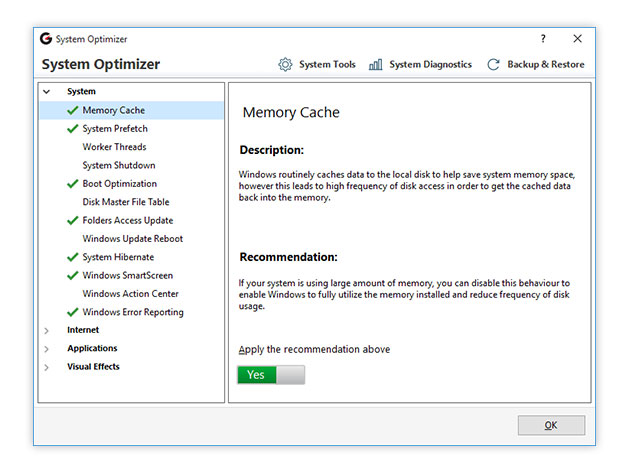Open help with the question mark icon
The height and width of the screenshot is (473, 630).
point(543,39)
